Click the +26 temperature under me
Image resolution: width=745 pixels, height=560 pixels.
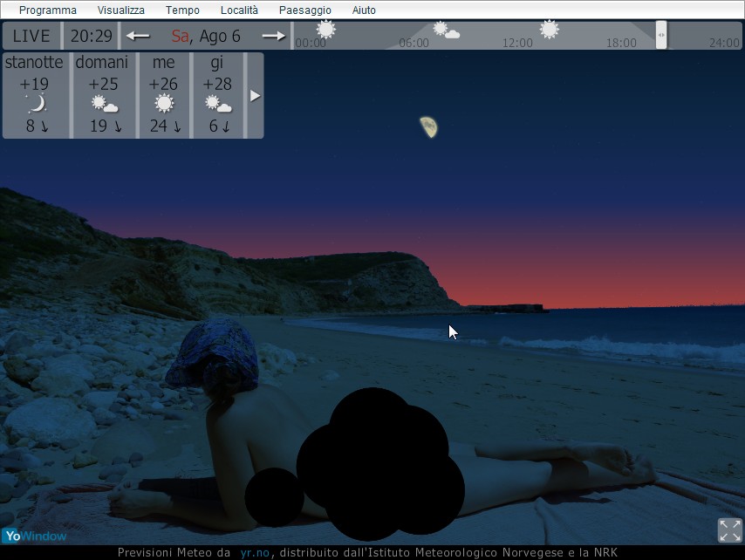pos(163,84)
